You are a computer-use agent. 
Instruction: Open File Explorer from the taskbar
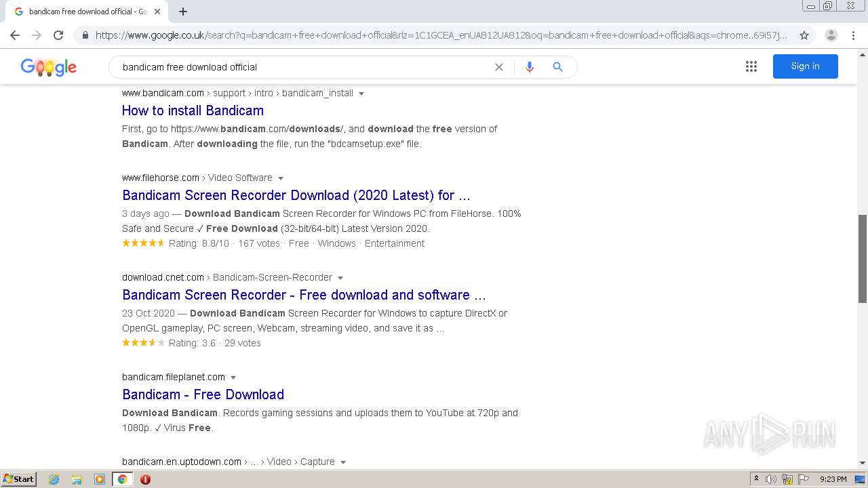click(77, 479)
